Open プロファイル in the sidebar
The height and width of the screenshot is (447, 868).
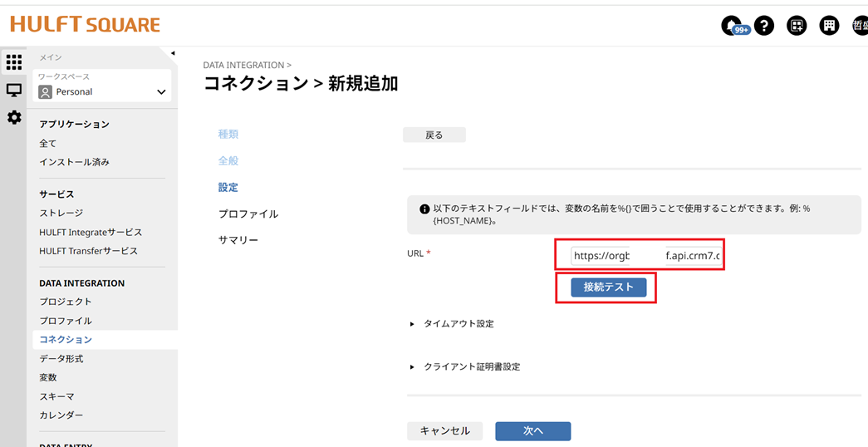66,321
